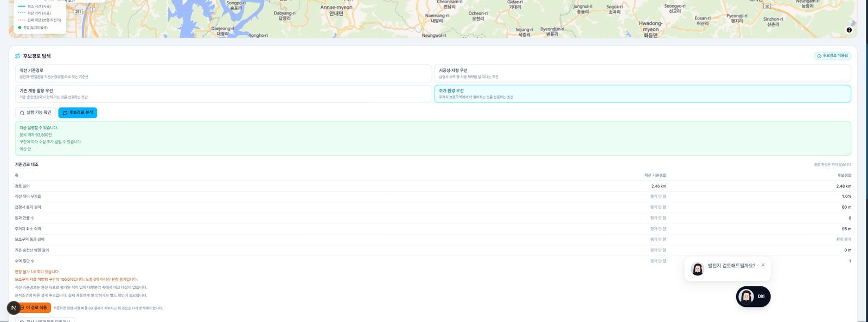Open the round N logo badge

(14, 307)
